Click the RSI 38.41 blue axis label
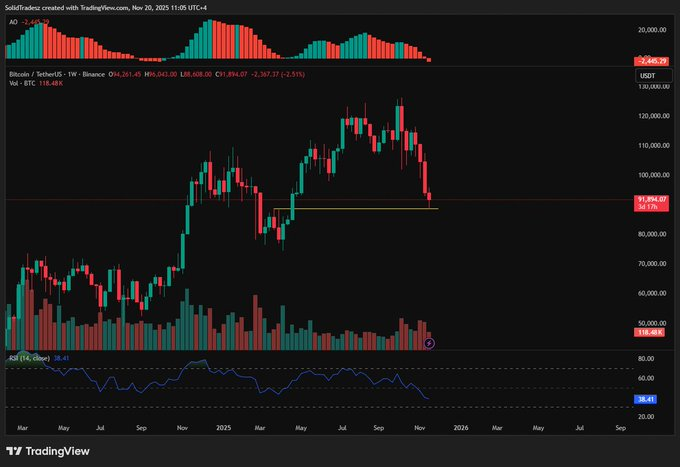Screen dimensions: 680x467 tap(645, 399)
